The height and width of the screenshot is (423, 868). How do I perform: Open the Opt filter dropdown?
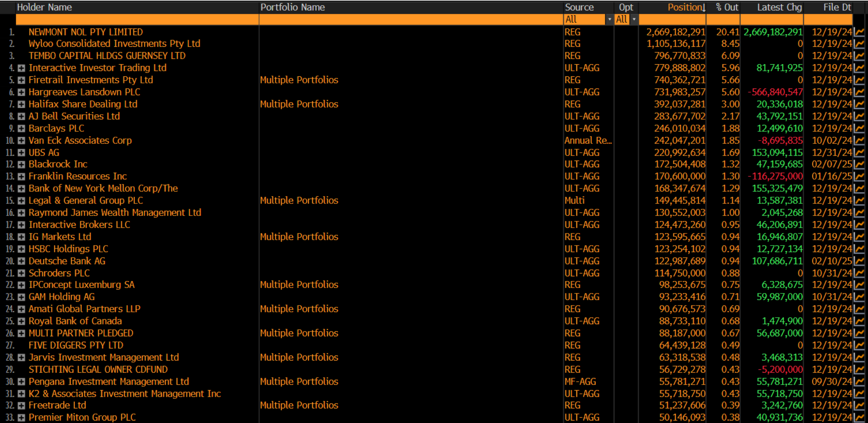[634, 19]
